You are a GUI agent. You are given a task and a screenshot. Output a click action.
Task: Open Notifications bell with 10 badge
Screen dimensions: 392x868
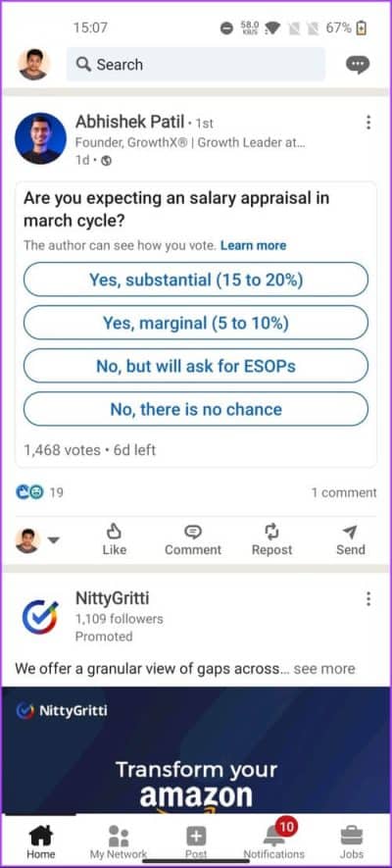(x=274, y=834)
